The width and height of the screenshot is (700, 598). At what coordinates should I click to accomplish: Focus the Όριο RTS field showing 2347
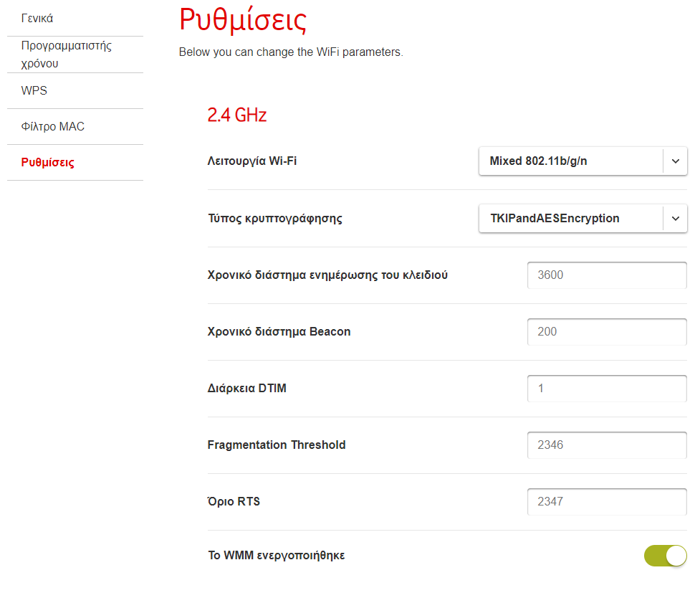click(x=607, y=501)
